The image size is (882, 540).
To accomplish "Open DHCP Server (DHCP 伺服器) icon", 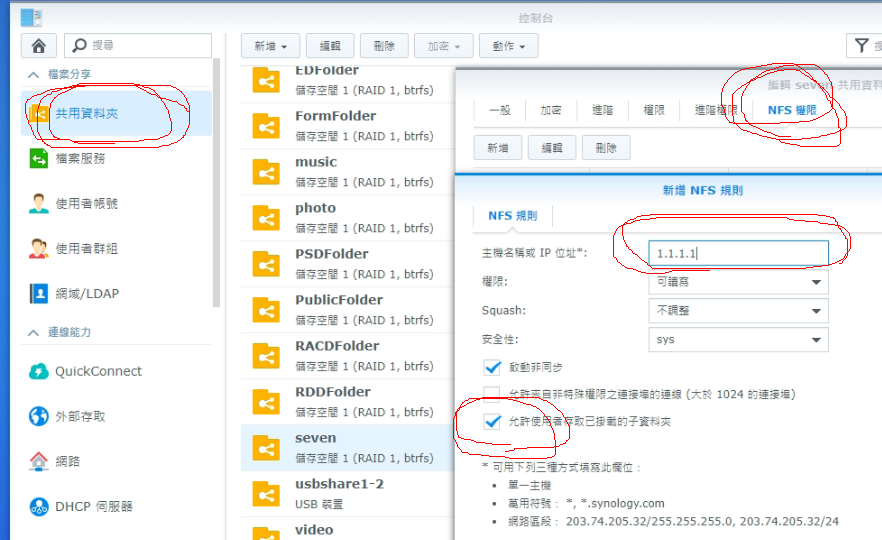I will (39, 506).
